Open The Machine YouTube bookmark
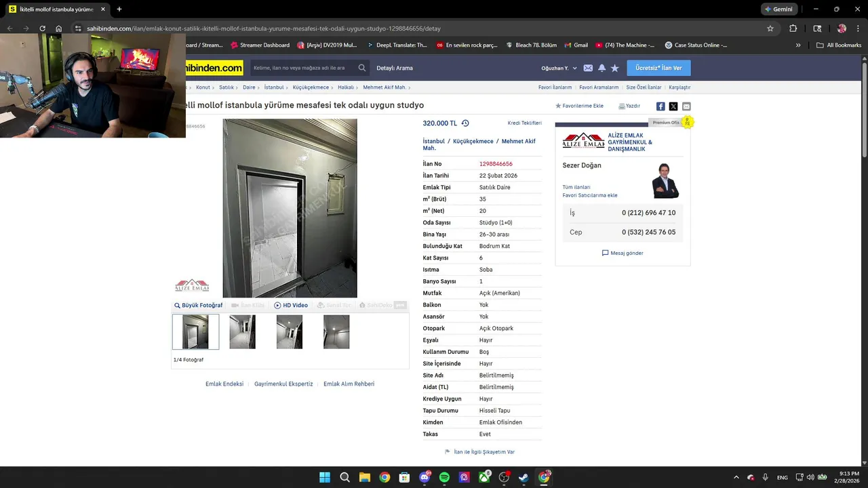Screen dimensions: 868x488 tap(625, 45)
